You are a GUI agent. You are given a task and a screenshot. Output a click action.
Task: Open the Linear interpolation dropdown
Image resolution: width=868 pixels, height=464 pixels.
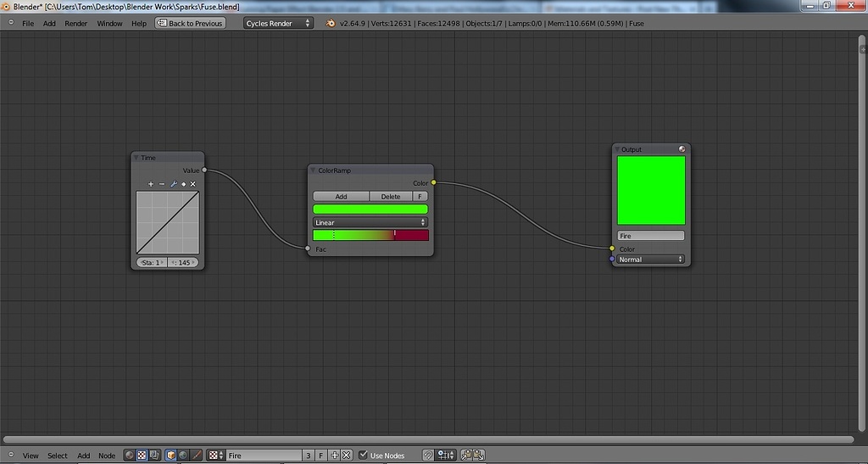[370, 222]
